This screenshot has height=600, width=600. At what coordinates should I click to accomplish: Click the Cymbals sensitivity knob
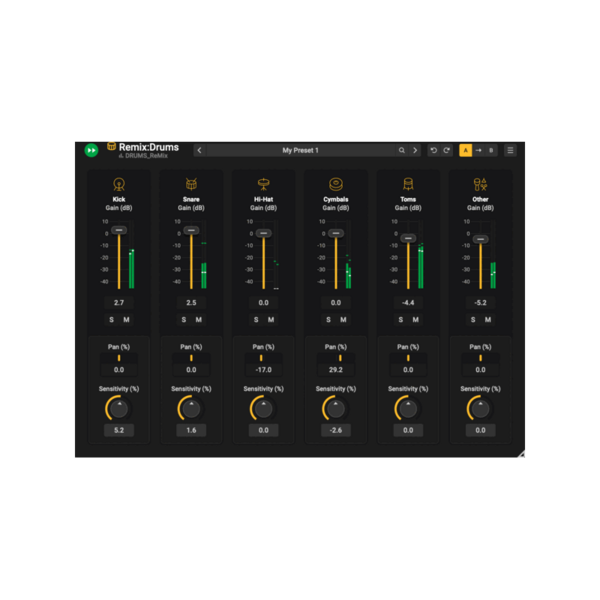[x=336, y=408]
